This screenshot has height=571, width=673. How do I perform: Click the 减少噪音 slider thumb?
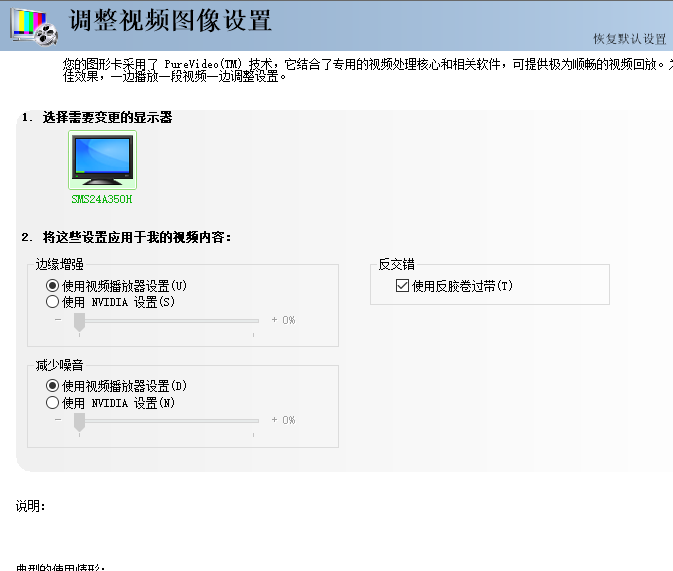(79, 421)
